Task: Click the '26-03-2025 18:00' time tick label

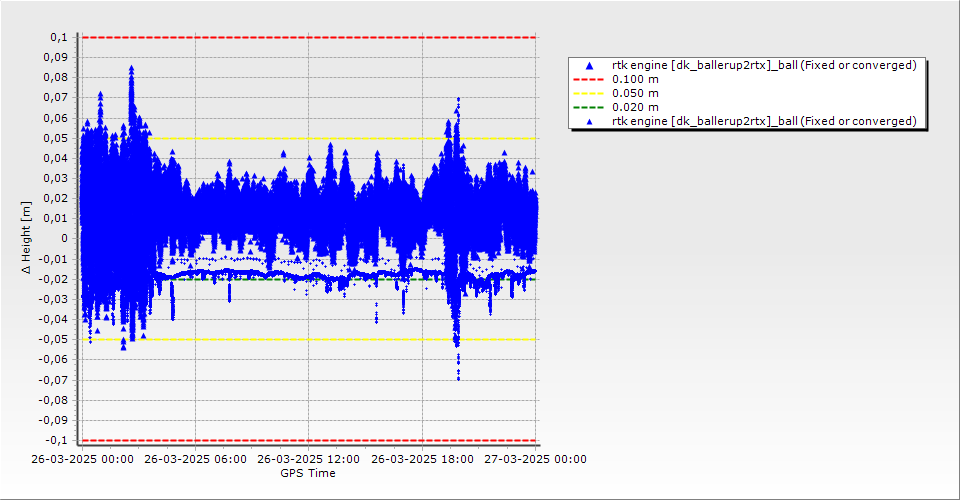Action: coord(422,459)
